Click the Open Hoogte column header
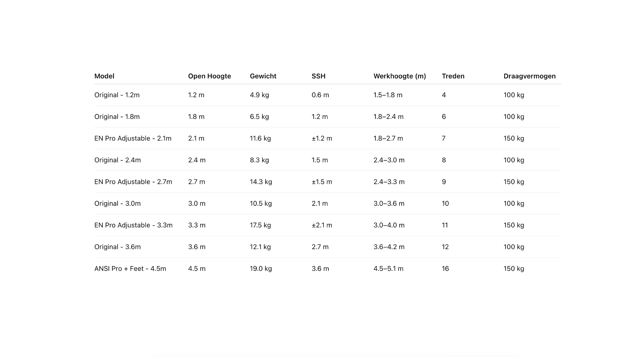The height and width of the screenshot is (357, 644). coord(209,76)
